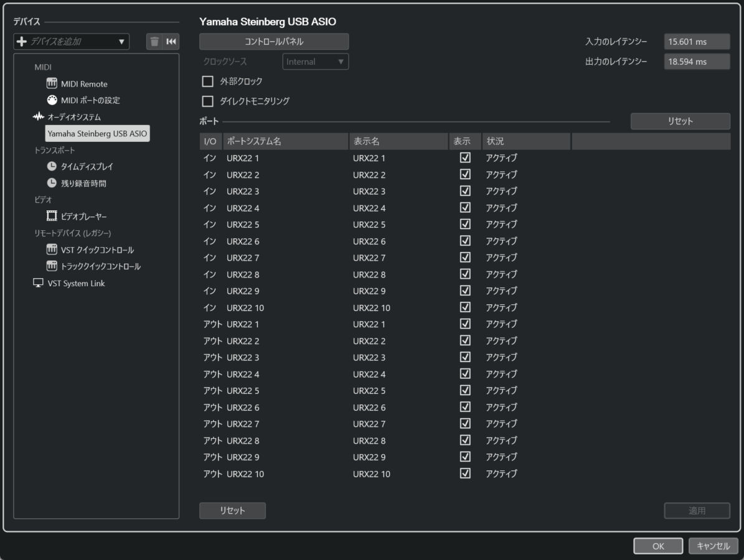Uncheck 表示 for アウト URX22 5
744x560 pixels.
[x=466, y=390]
